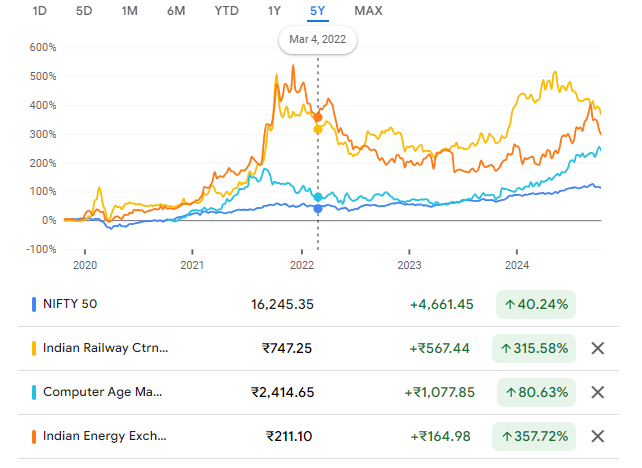The width and height of the screenshot is (642, 468).
Task: Click the orange data point on the crosshair
Action: pyautogui.click(x=318, y=118)
